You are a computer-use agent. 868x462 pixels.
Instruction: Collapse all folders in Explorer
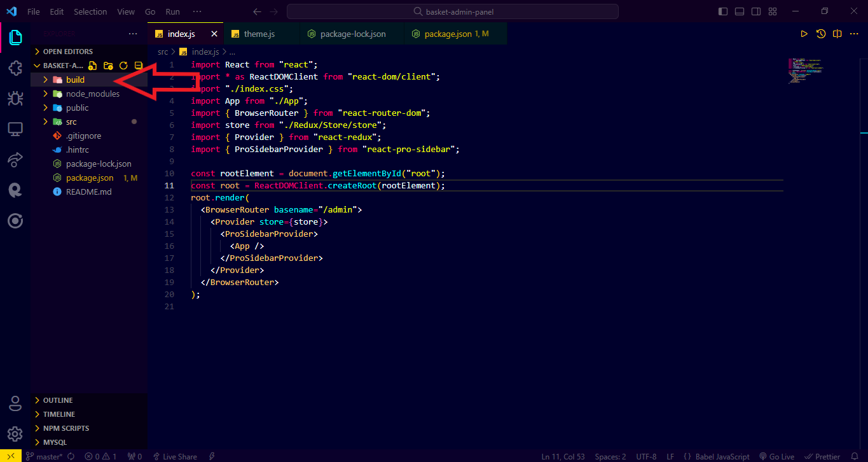[x=139, y=66]
